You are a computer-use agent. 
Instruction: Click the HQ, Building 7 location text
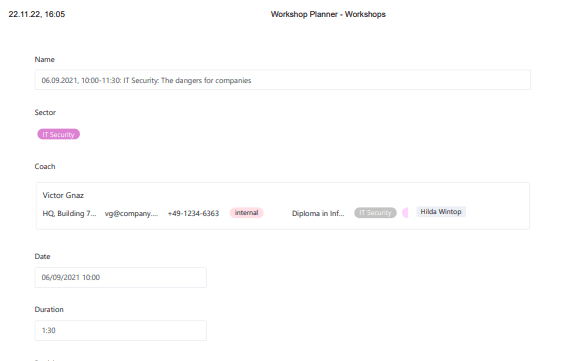point(69,213)
